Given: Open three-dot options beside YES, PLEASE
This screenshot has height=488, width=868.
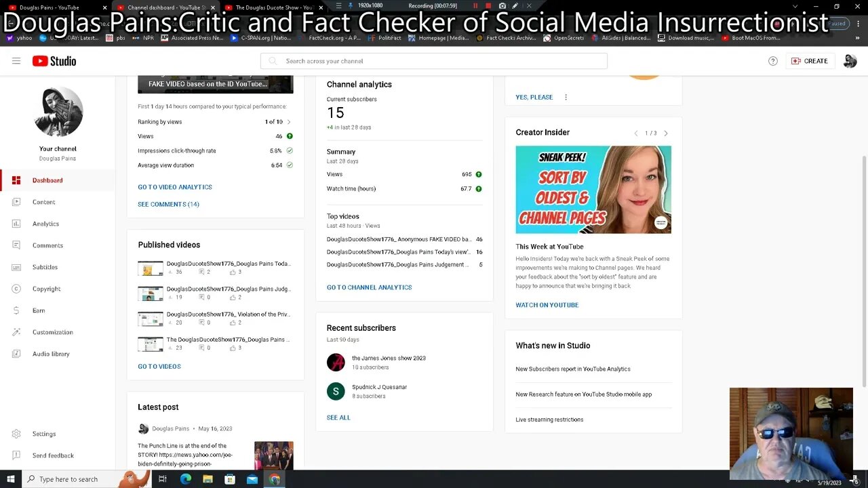Looking at the screenshot, I should (566, 97).
